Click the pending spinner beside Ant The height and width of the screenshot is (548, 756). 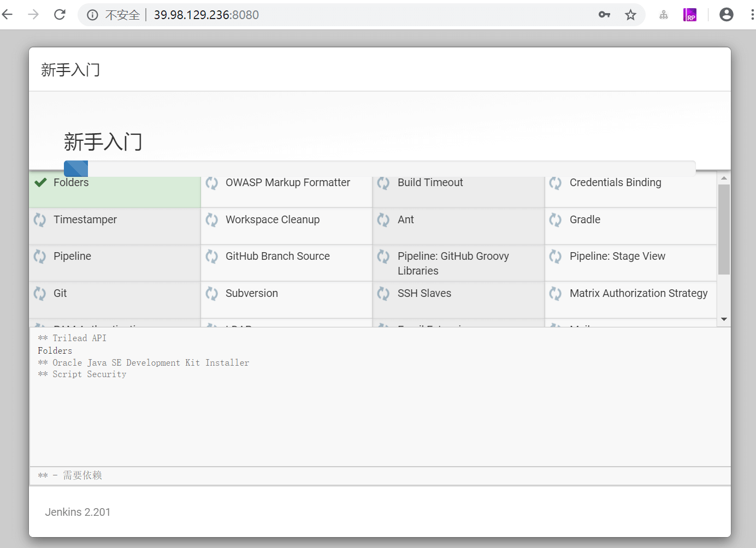[x=383, y=220]
